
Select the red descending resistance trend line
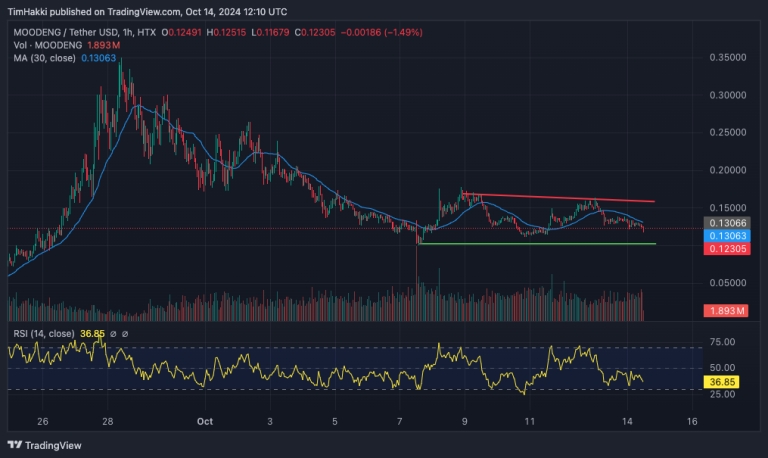tap(560, 198)
